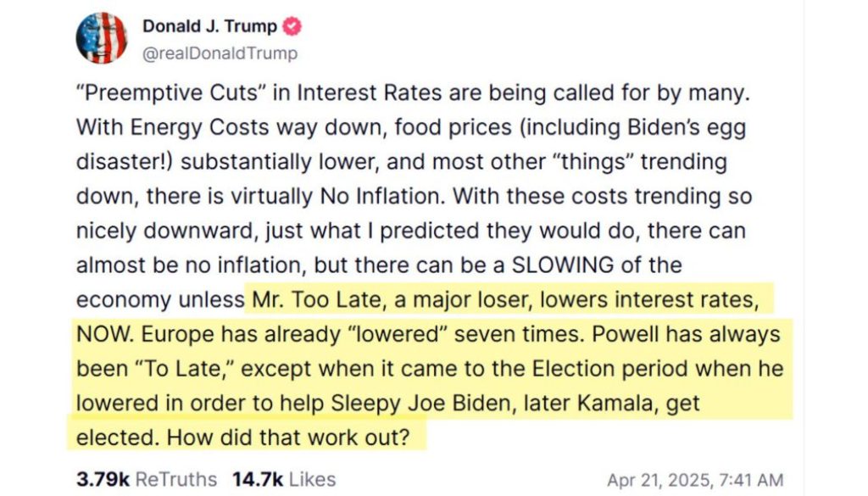Open Donald J. Trump's profile avatar
The width and height of the screenshot is (868, 496).
pyautogui.click(x=102, y=38)
